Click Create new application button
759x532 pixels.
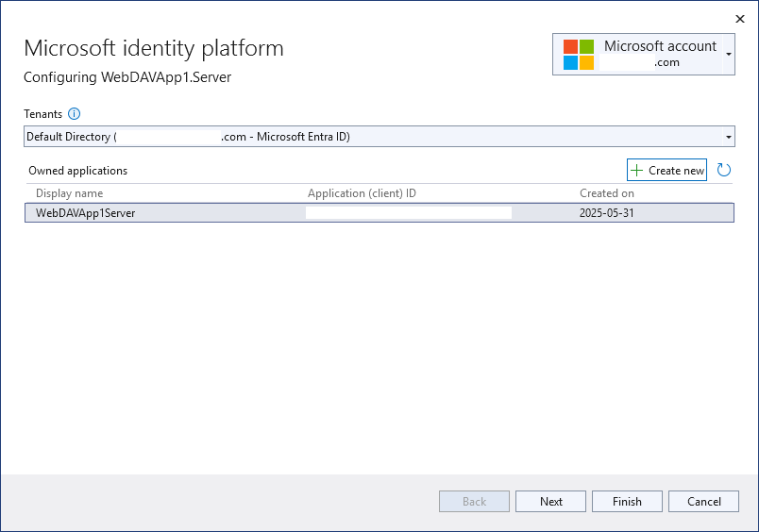pyautogui.click(x=666, y=170)
